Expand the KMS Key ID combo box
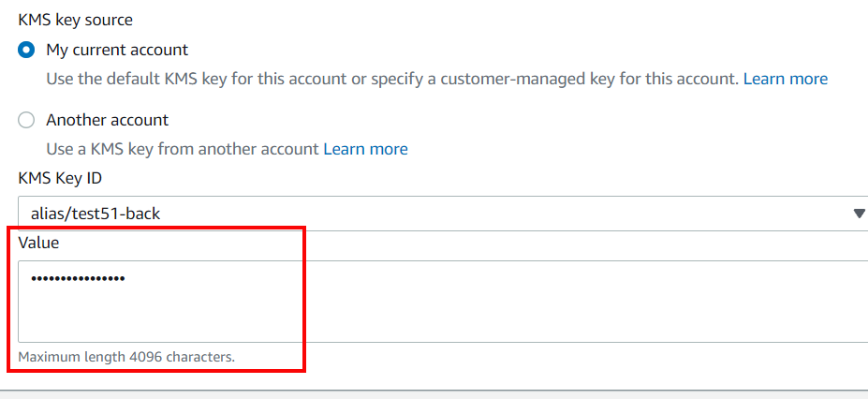Viewport: 868px width, 399px height. click(x=440, y=214)
